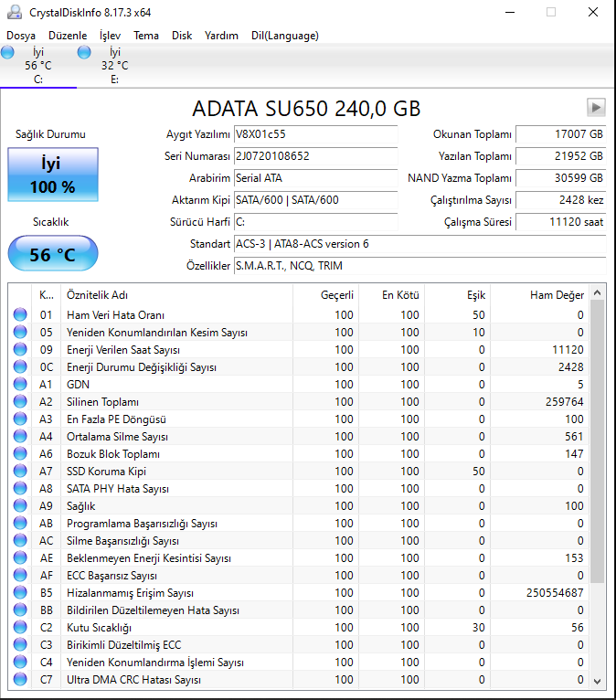Image resolution: width=616 pixels, height=700 pixels.
Task: Click the ADATA SU650 240,0 GB title
Action: pyautogui.click(x=306, y=109)
